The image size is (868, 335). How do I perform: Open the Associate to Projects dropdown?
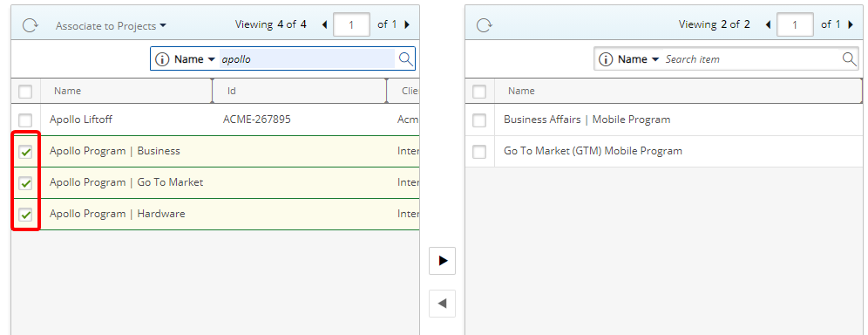(111, 26)
